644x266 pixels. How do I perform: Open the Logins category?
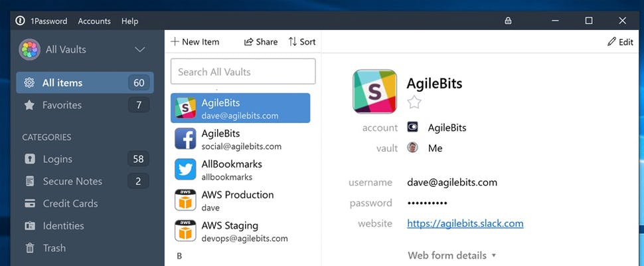coord(85,159)
